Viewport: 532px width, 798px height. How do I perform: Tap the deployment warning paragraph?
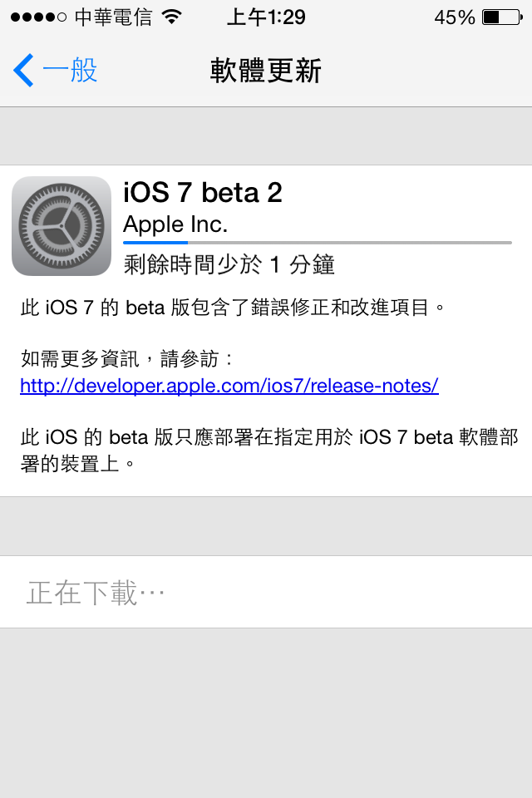[x=268, y=450]
